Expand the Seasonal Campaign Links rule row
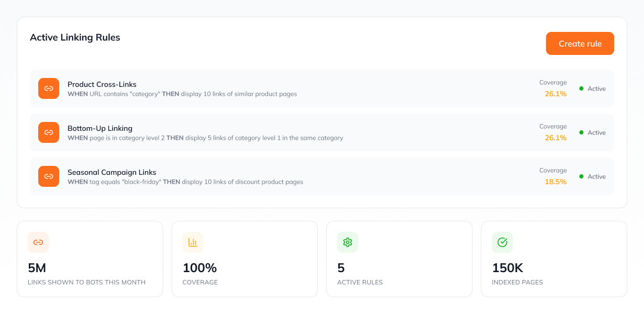The height and width of the screenshot is (314, 644). tap(322, 176)
